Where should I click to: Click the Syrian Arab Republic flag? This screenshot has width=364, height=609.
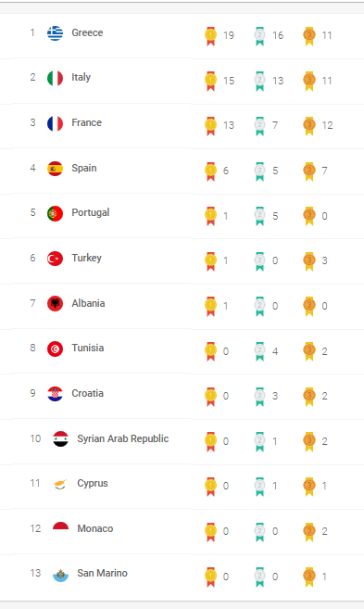pyautogui.click(x=60, y=438)
